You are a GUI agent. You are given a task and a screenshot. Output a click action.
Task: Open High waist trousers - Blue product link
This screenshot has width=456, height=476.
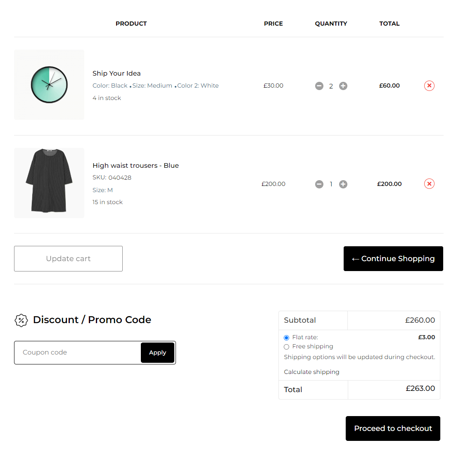point(135,165)
